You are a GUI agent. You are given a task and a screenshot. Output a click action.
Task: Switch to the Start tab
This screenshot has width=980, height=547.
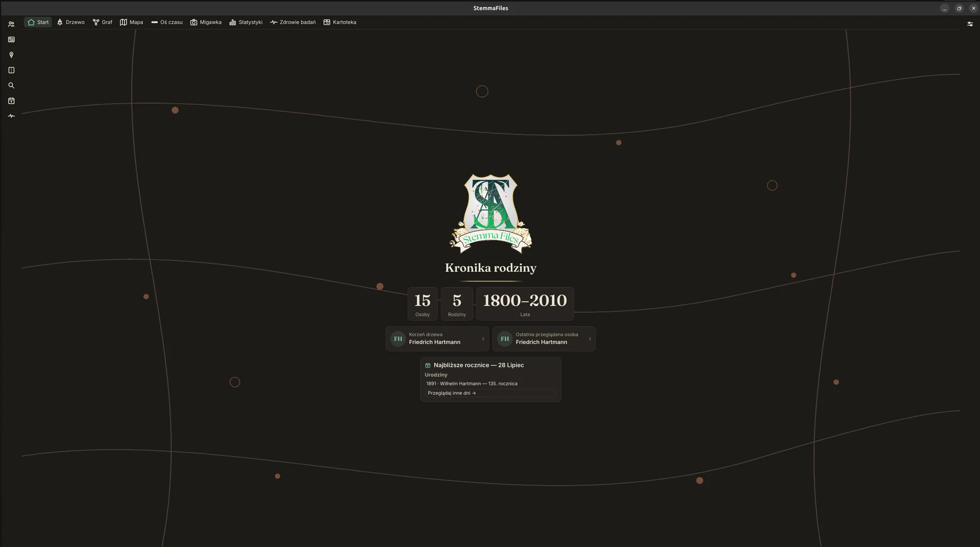coord(38,22)
